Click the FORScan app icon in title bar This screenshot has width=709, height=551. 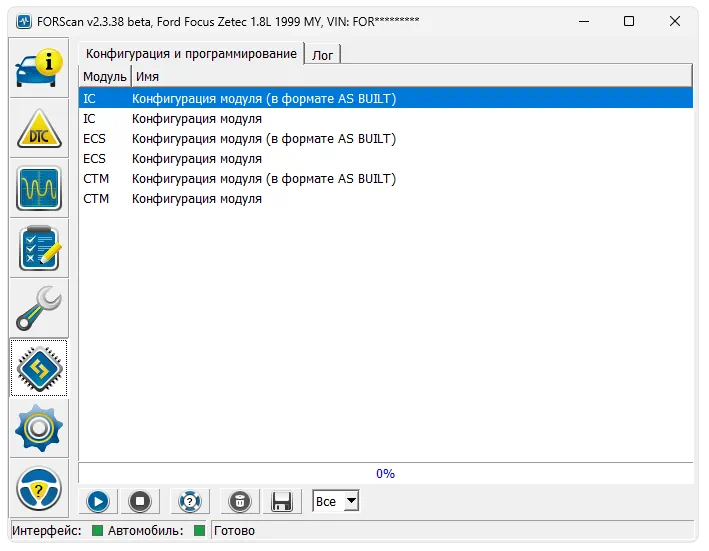pos(24,21)
